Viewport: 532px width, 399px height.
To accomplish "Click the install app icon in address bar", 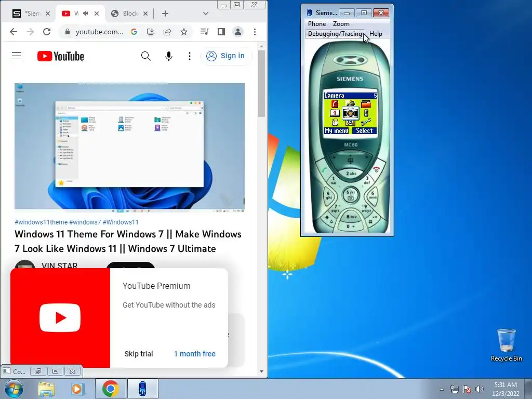I will pyautogui.click(x=151, y=32).
